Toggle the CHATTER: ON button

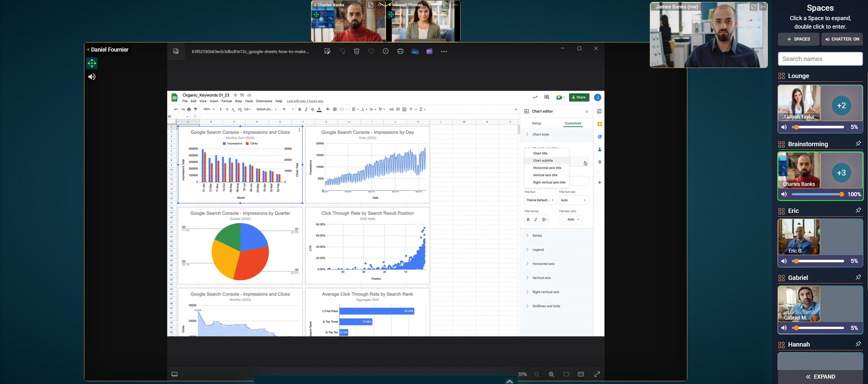pos(842,39)
